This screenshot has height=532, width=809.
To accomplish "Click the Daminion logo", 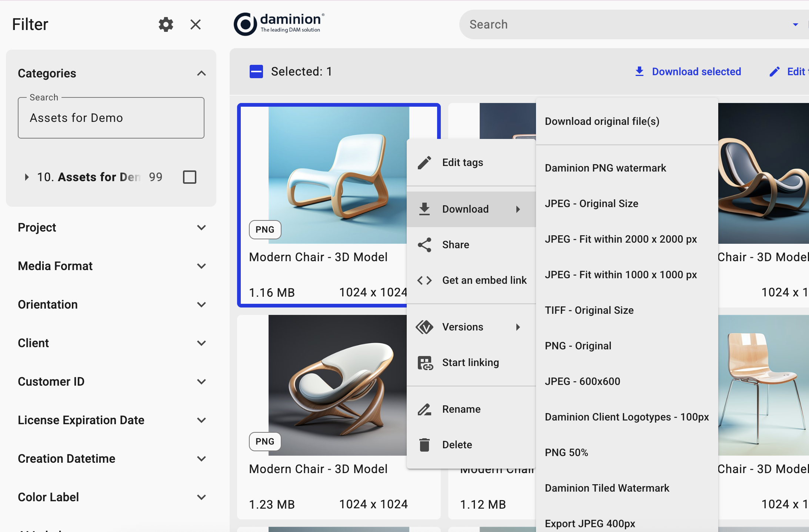I will tap(279, 24).
